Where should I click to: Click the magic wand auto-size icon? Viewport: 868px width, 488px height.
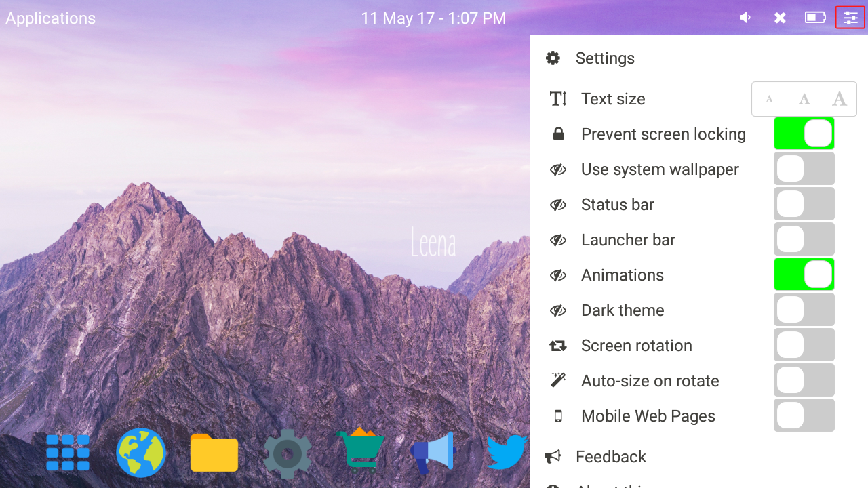point(558,380)
